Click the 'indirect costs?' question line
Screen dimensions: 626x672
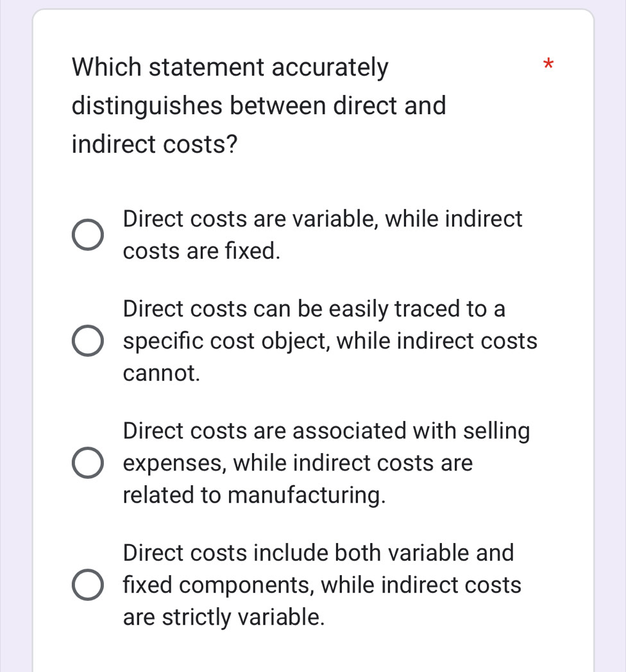(154, 144)
